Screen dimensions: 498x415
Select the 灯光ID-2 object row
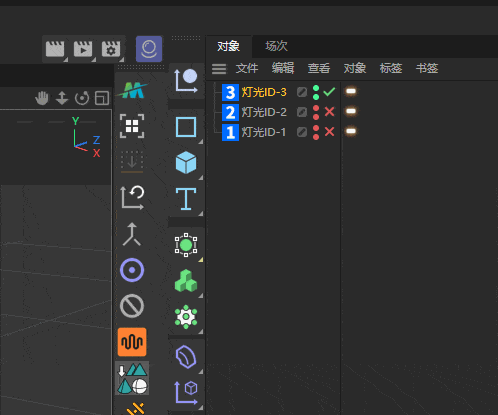[264, 112]
